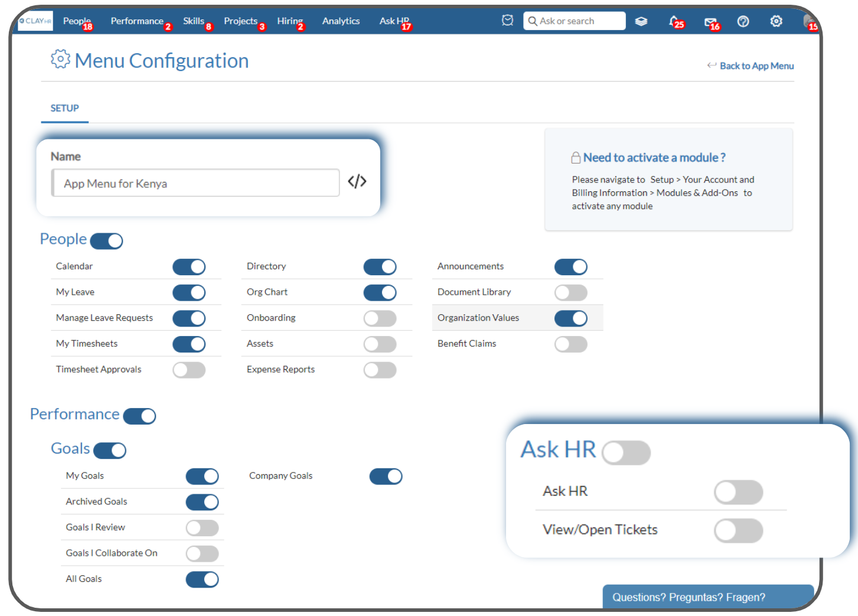Image resolution: width=858 pixels, height=616 pixels.
Task: Enable the Document Library toggle
Action: click(x=570, y=292)
